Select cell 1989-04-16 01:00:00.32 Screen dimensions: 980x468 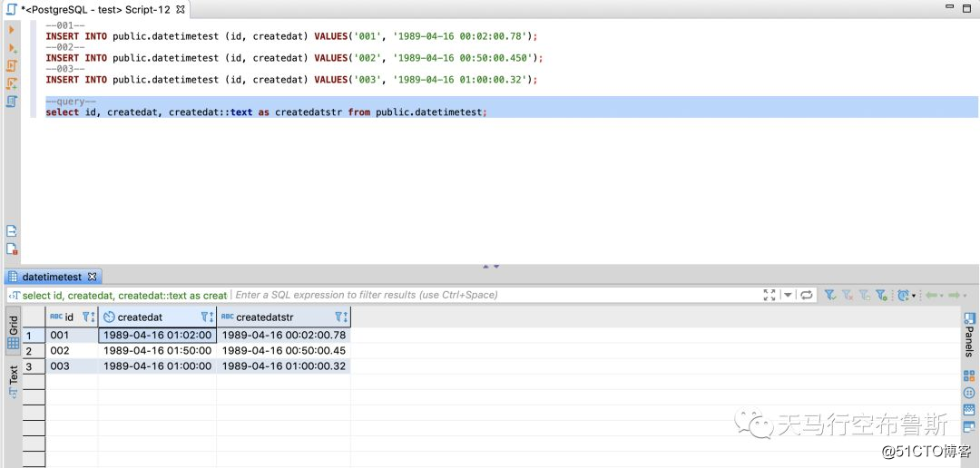(284, 366)
